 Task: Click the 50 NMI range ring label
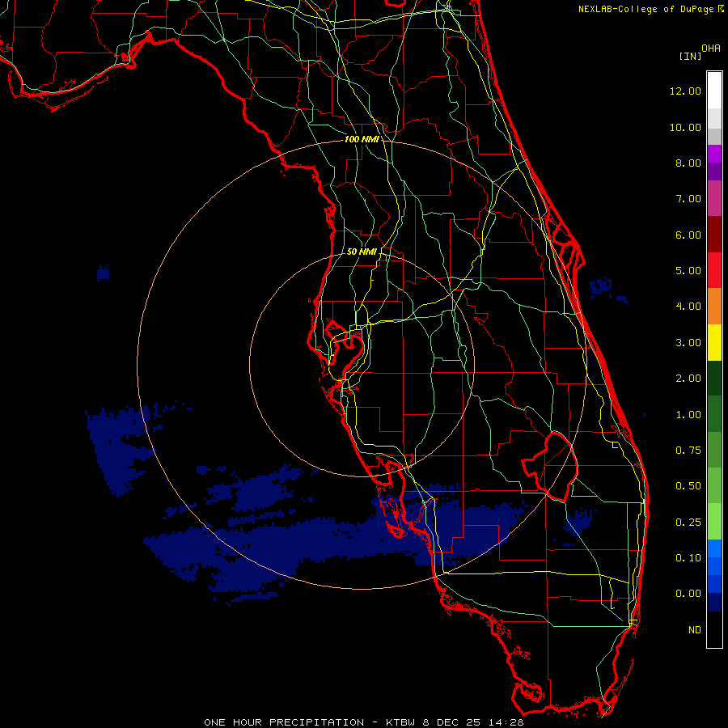tap(362, 252)
